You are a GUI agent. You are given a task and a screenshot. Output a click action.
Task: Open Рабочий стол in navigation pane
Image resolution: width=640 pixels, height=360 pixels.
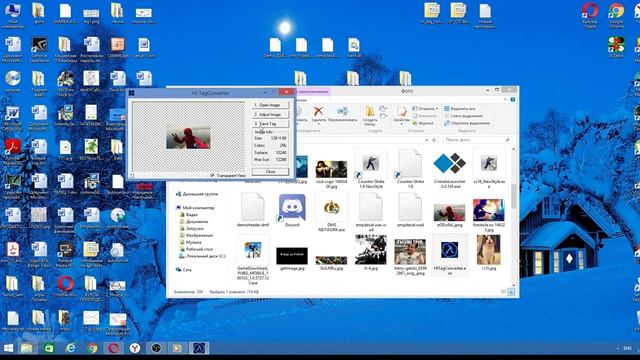(196, 249)
